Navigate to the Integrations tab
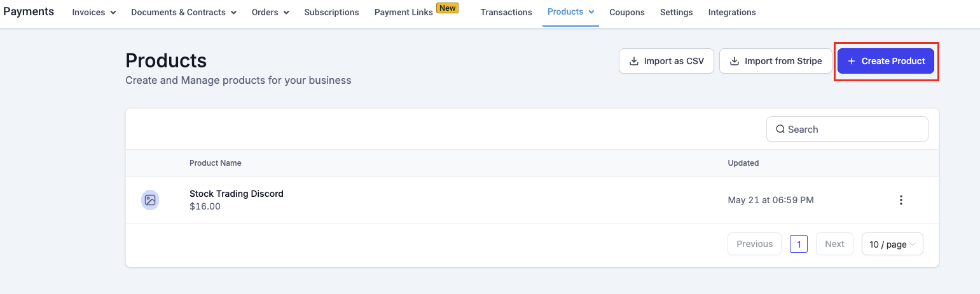 pos(732,12)
